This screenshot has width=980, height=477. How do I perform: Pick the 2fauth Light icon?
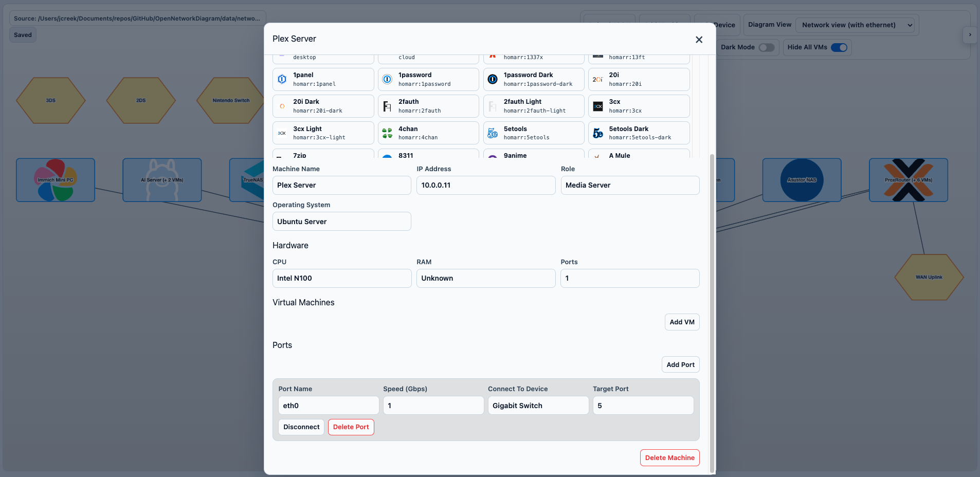point(534,106)
